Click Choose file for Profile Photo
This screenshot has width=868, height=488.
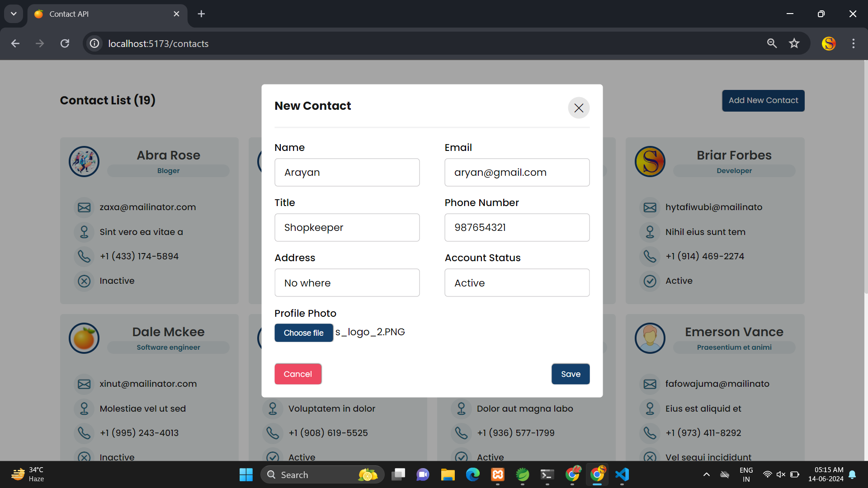[303, 333]
